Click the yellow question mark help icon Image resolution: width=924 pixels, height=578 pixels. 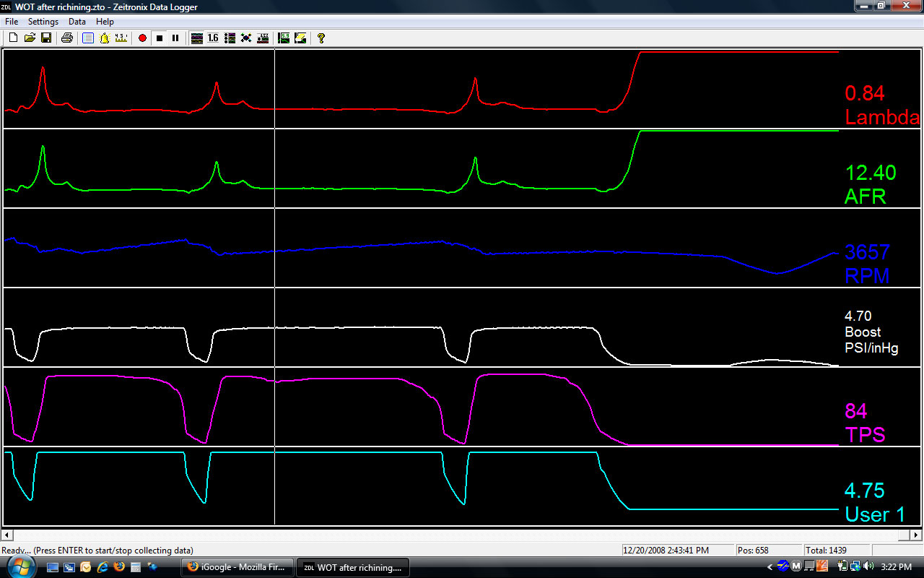tap(321, 38)
